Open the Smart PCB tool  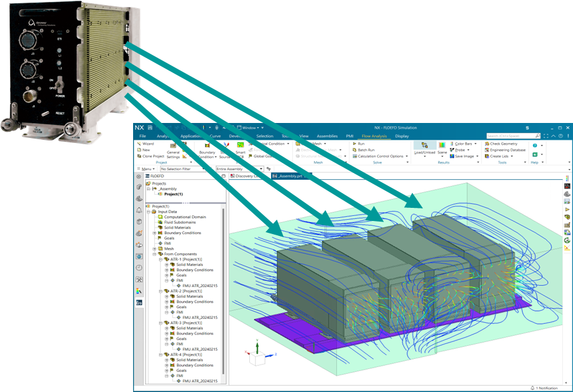click(x=240, y=150)
